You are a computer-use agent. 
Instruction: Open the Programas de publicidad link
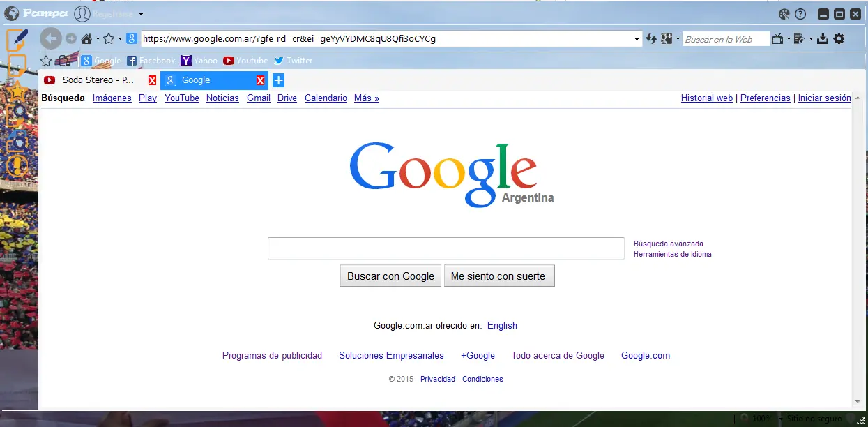click(272, 355)
